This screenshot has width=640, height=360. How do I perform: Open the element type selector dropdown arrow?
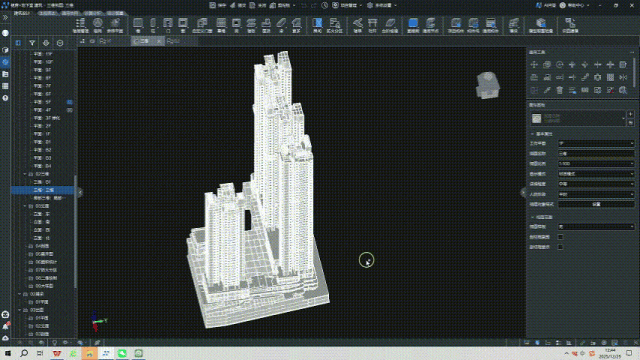click(623, 118)
